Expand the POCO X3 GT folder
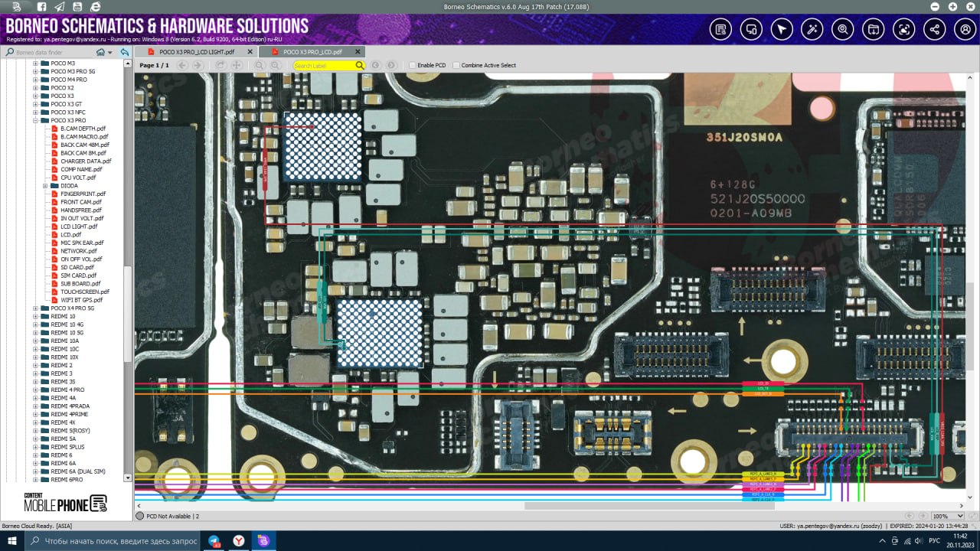Image resolution: width=980 pixels, height=551 pixels. coord(35,104)
